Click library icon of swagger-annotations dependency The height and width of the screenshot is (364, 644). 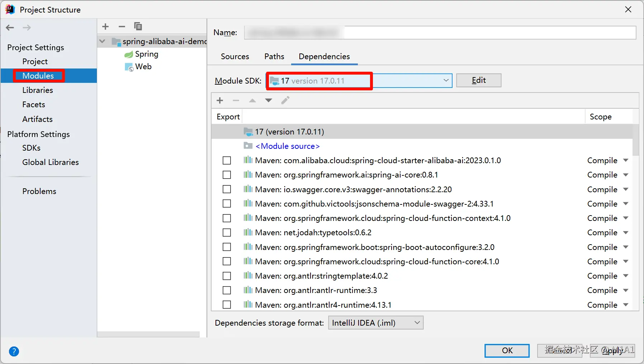tap(248, 189)
